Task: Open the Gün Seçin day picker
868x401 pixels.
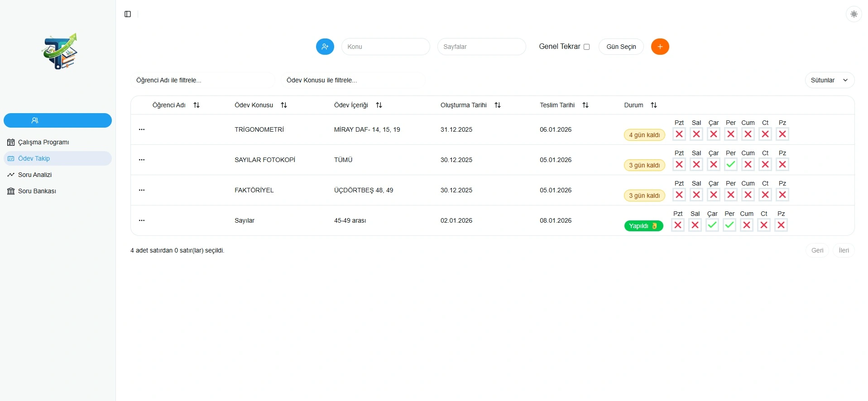Action: [621, 47]
